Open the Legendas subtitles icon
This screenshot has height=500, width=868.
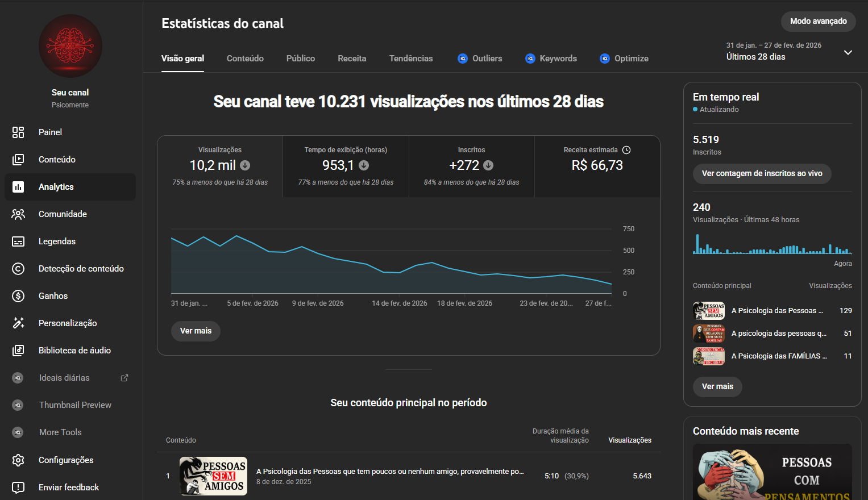click(18, 241)
